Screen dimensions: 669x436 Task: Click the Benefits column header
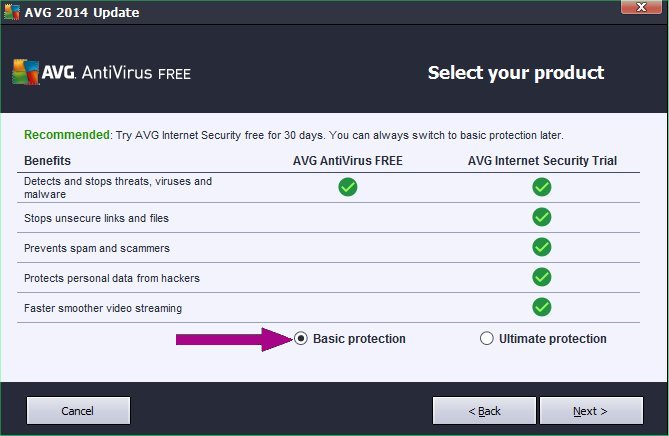[47, 161]
